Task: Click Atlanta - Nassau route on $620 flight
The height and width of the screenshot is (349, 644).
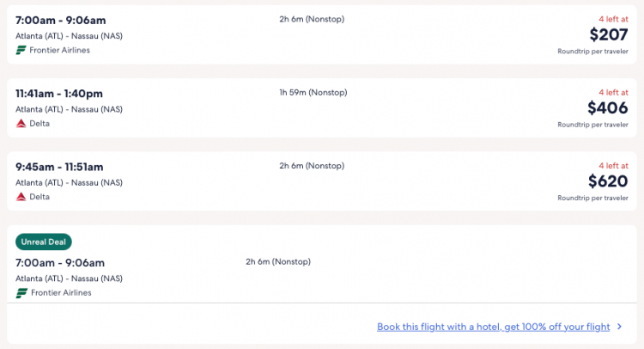Action: (69, 182)
